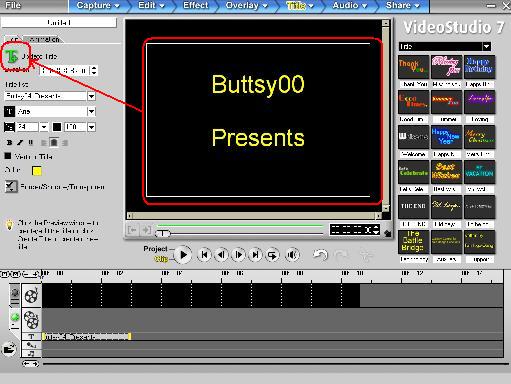511x384 pixels.
Task: Open the File menu
Action: [x=13, y=5]
